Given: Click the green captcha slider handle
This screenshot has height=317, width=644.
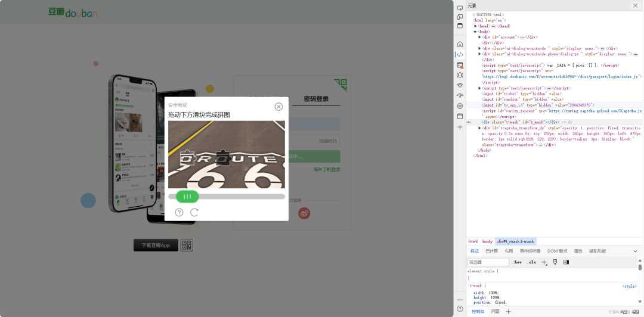Looking at the screenshot, I should 188,197.
